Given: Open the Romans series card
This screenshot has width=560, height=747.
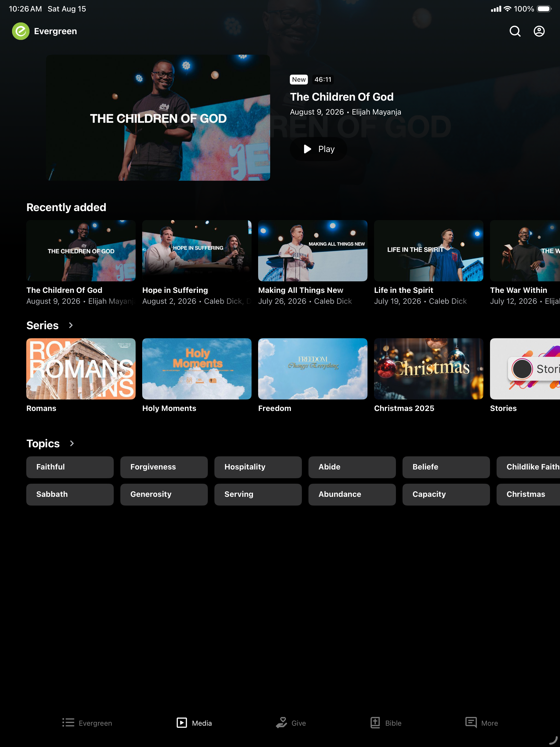Looking at the screenshot, I should [81, 369].
